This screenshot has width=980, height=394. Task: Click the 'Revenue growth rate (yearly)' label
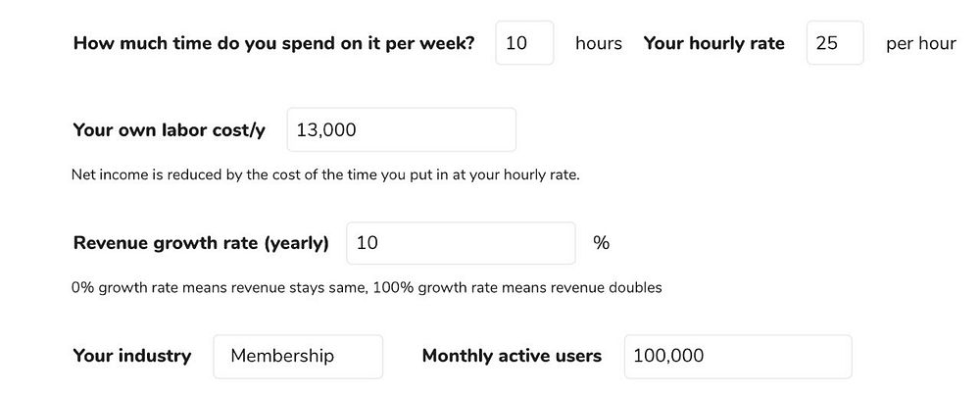[201, 243]
